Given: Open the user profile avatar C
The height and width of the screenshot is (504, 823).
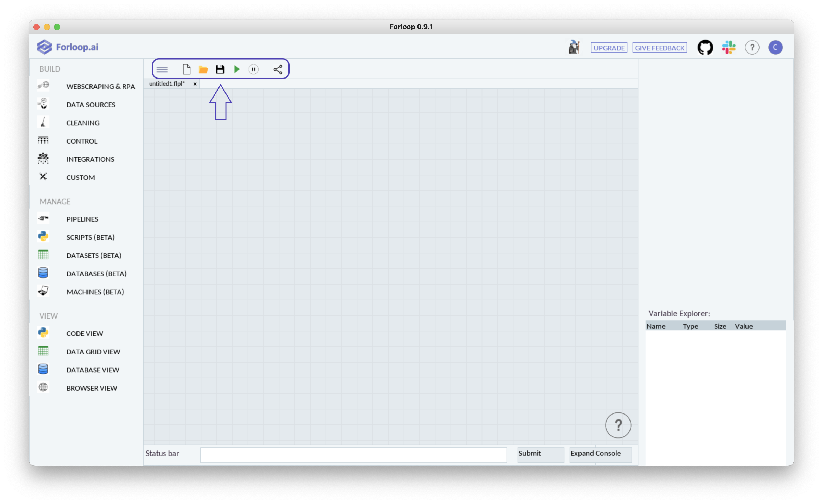Looking at the screenshot, I should point(775,47).
